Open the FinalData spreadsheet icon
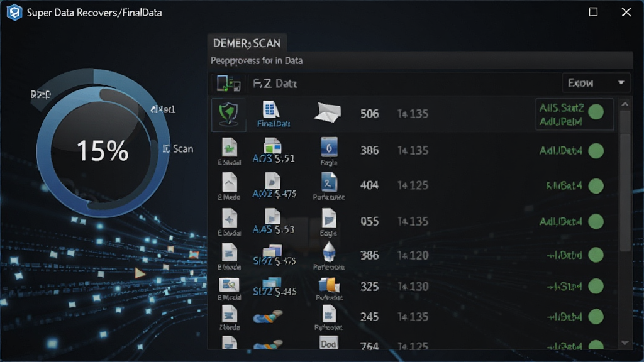Viewport: 644px width, 362px height. [x=270, y=109]
